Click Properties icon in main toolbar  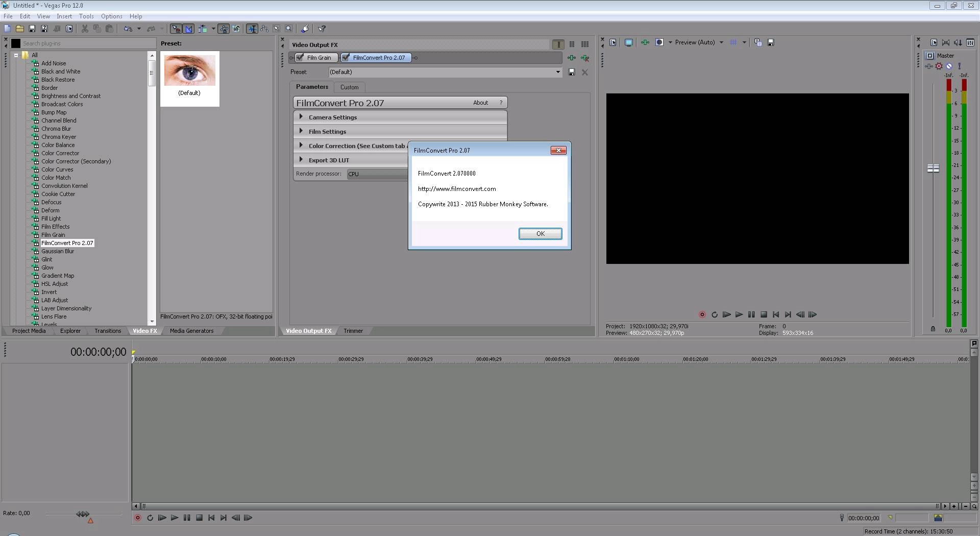69,29
